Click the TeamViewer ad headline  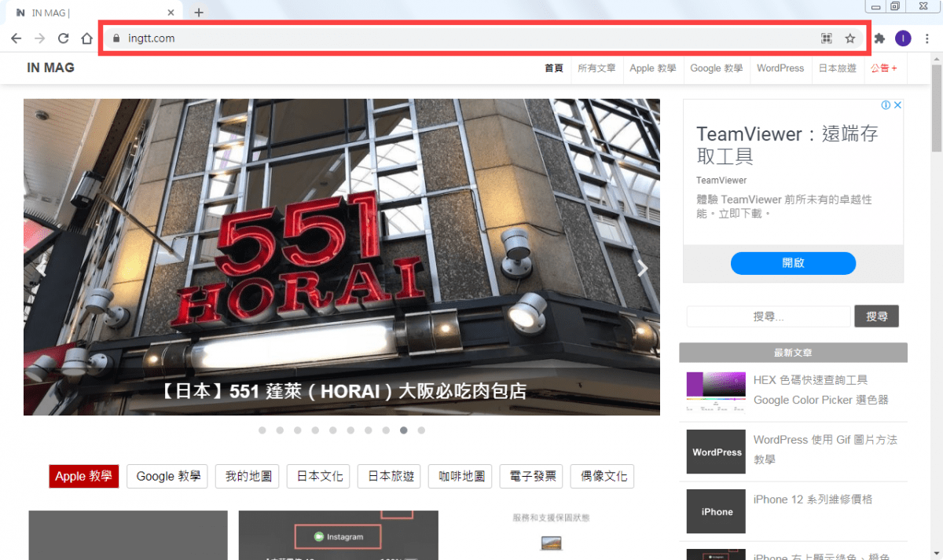pos(787,145)
